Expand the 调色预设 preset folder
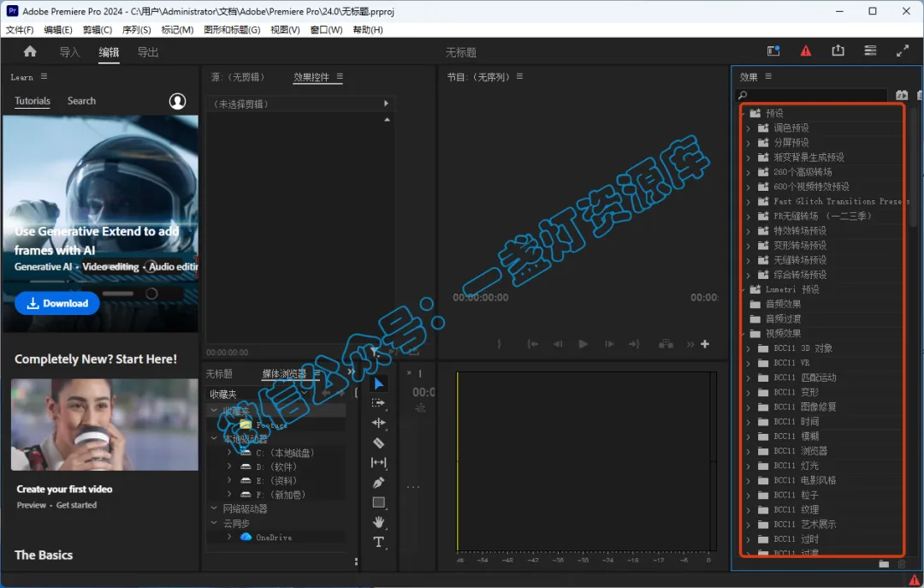The height and width of the screenshot is (588, 924). pyautogui.click(x=748, y=128)
